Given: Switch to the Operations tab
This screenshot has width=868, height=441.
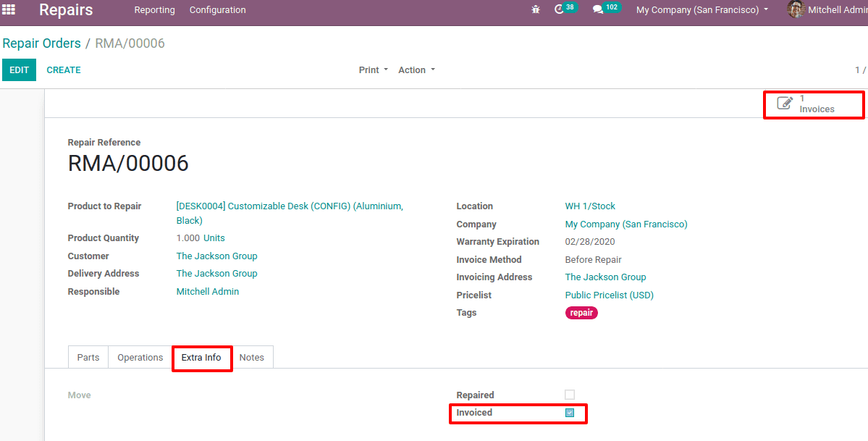Looking at the screenshot, I should (x=140, y=357).
